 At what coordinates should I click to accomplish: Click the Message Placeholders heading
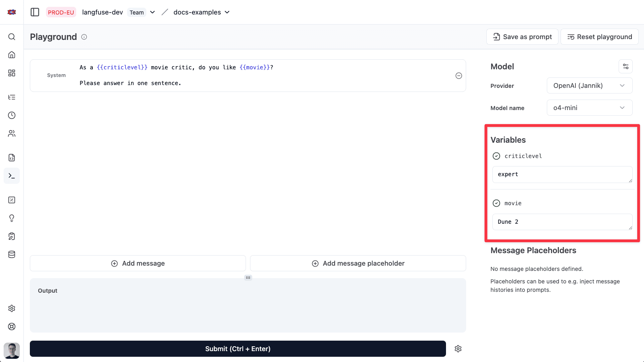(x=533, y=250)
